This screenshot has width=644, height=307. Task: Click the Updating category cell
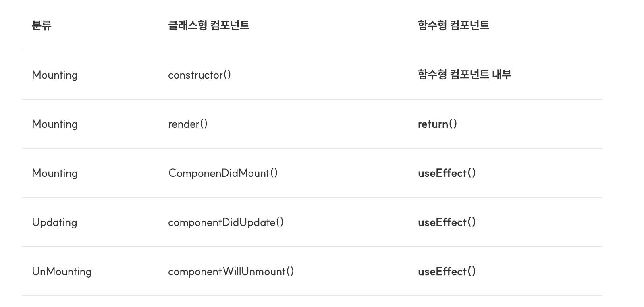(54, 222)
